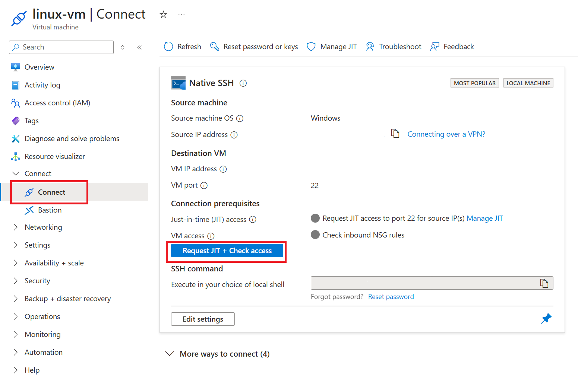Star linux-vm as a favorite
Viewport: 578px width, 392px height.
point(163,14)
